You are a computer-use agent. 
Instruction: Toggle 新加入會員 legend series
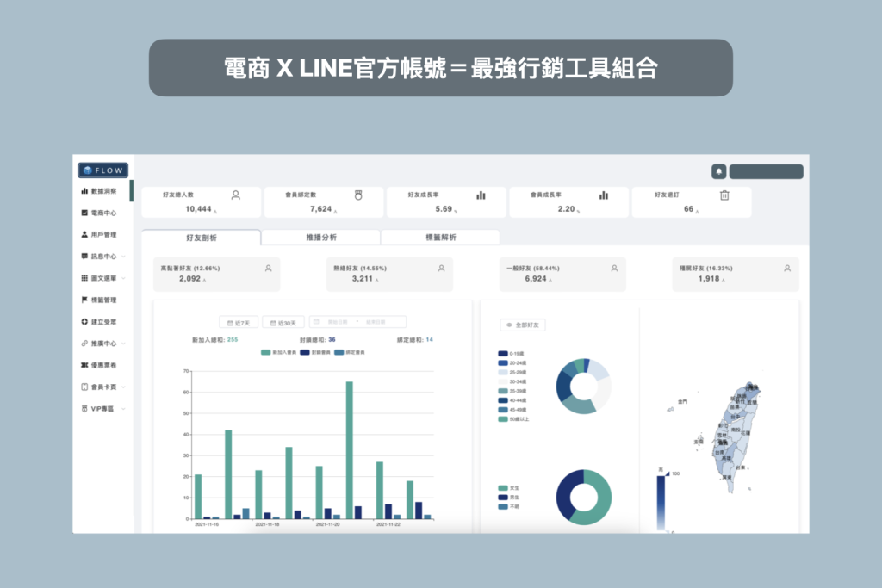[278, 352]
